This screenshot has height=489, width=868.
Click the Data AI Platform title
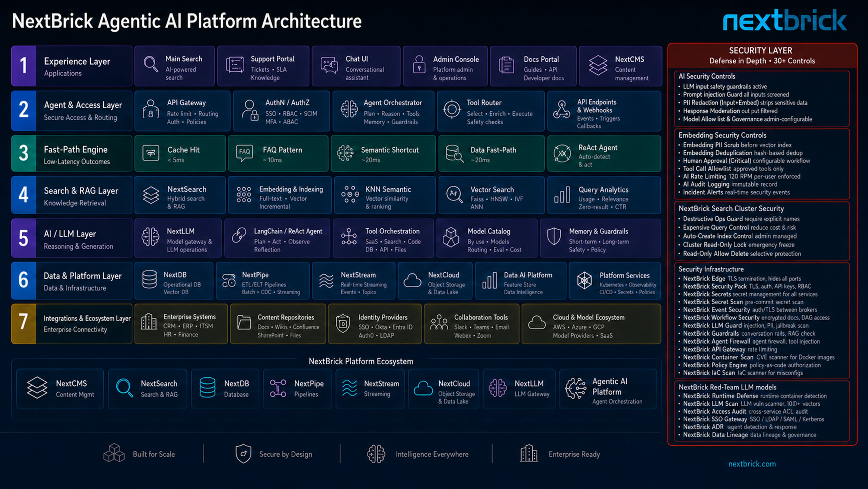click(528, 275)
